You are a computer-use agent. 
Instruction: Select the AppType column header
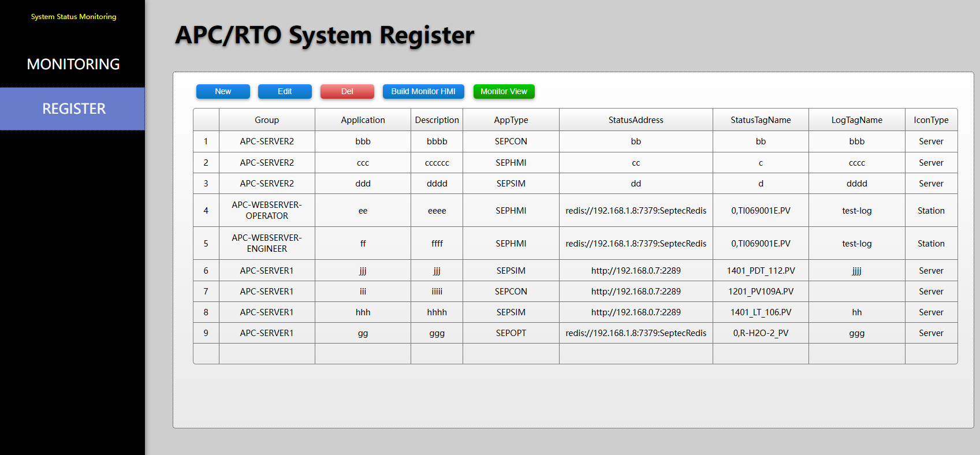click(x=511, y=120)
